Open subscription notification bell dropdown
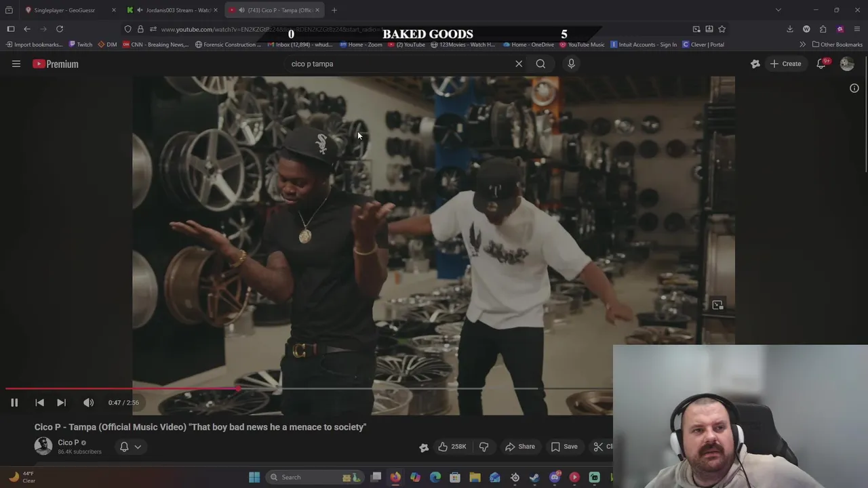 coord(130,447)
